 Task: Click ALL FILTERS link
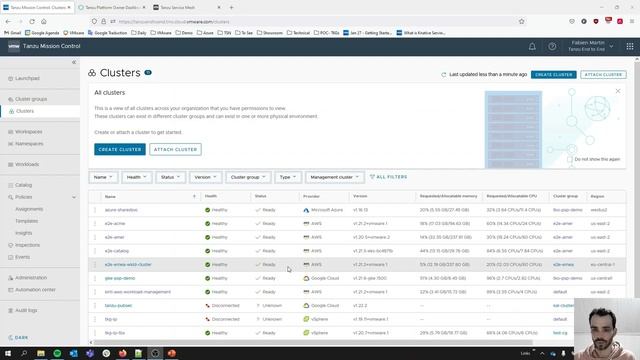[x=389, y=177]
